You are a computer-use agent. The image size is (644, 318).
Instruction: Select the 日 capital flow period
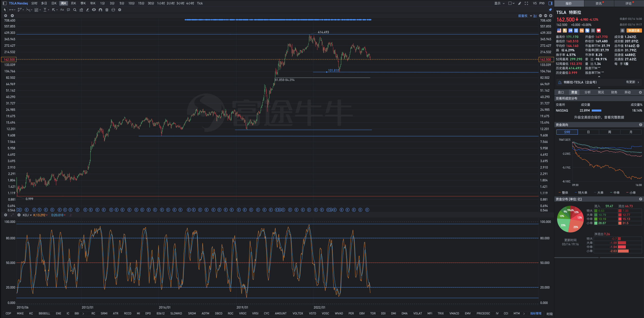588,132
